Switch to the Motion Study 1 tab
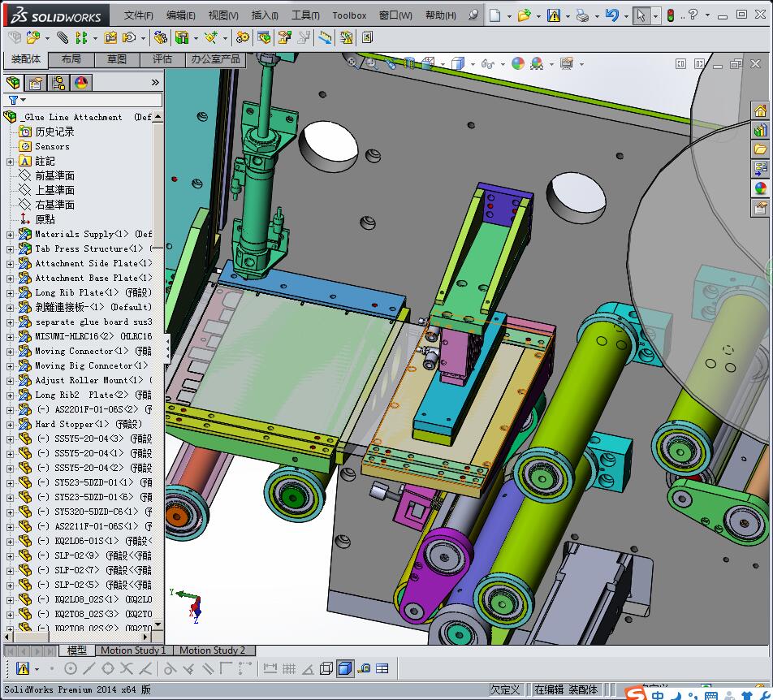Screen dimensions: 773x700 (x=132, y=650)
